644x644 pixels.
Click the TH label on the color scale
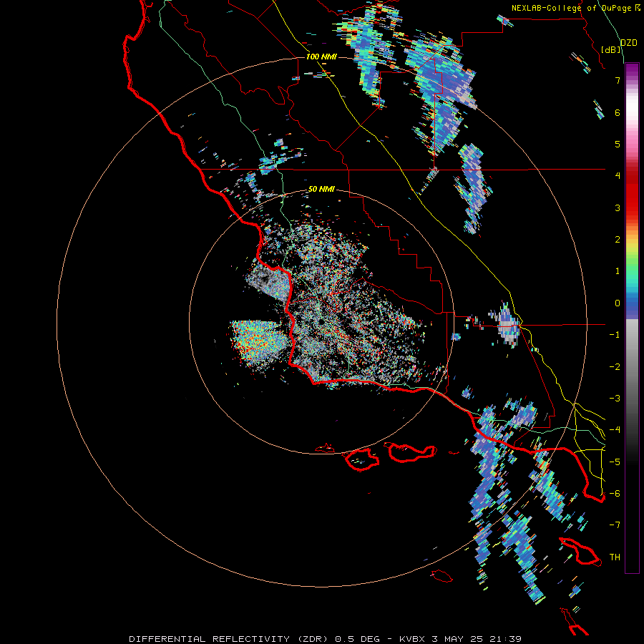pos(615,557)
